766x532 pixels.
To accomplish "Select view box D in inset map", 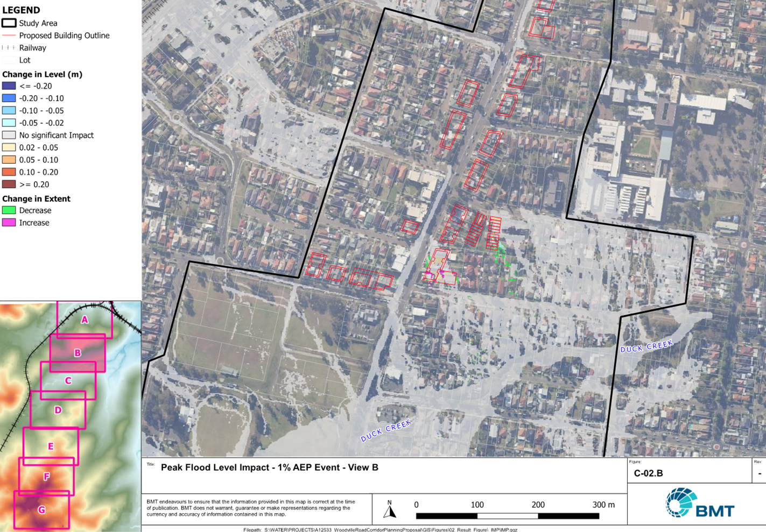I will (58, 410).
